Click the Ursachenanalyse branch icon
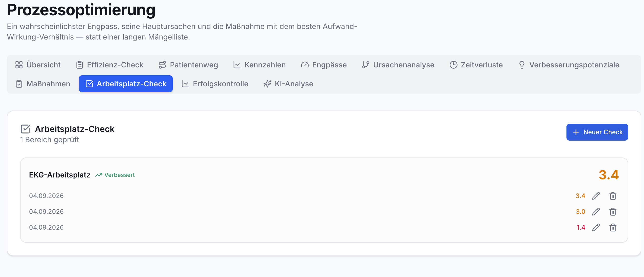The image size is (644, 277). 366,65
